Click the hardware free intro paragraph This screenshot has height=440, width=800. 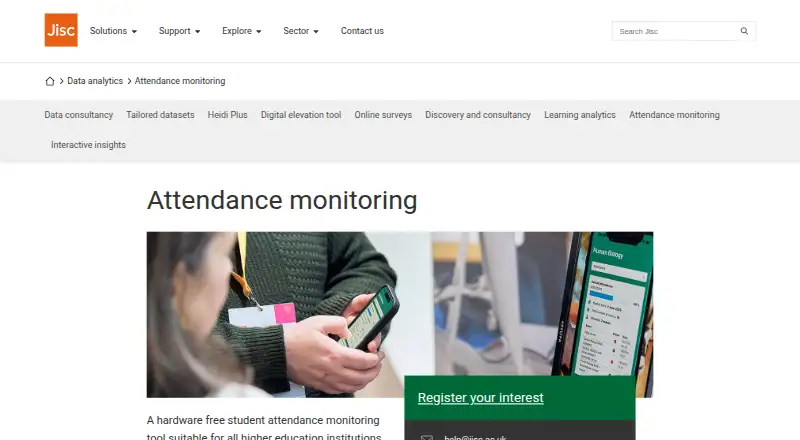(x=264, y=428)
